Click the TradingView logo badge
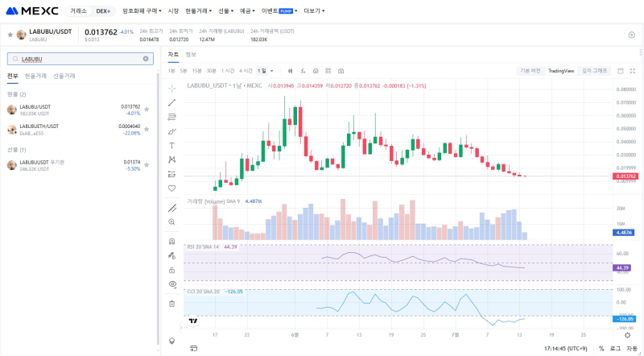The height and width of the screenshot is (356, 644). point(193,321)
